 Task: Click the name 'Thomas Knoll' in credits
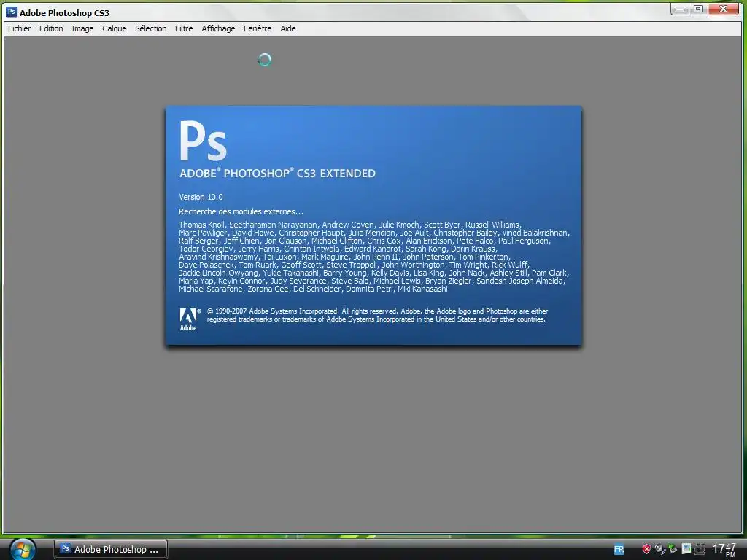201,225
